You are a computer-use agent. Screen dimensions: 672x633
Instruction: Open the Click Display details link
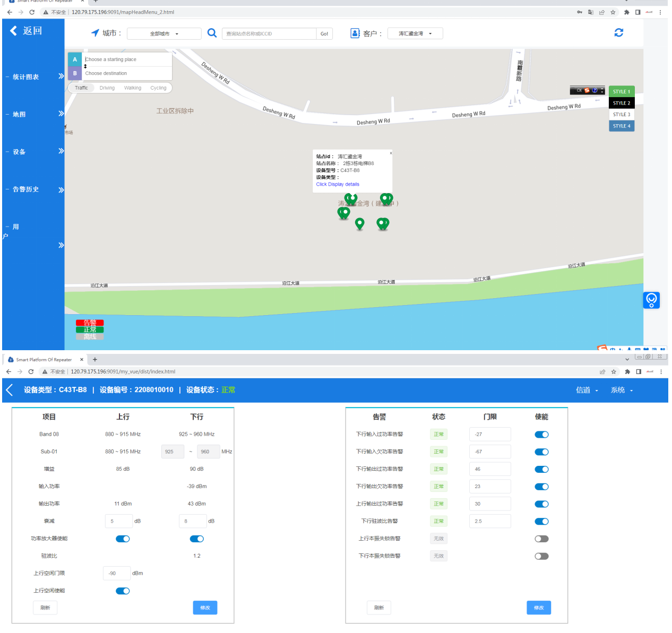click(x=338, y=185)
